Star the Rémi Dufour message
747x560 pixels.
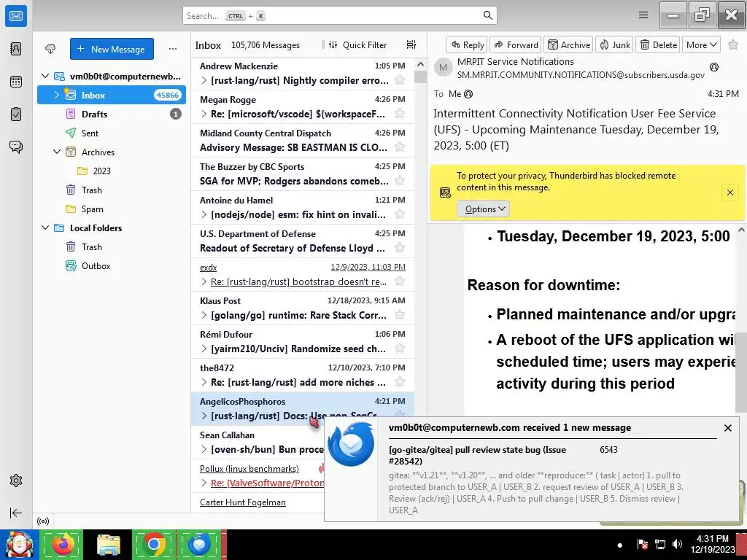(400, 348)
